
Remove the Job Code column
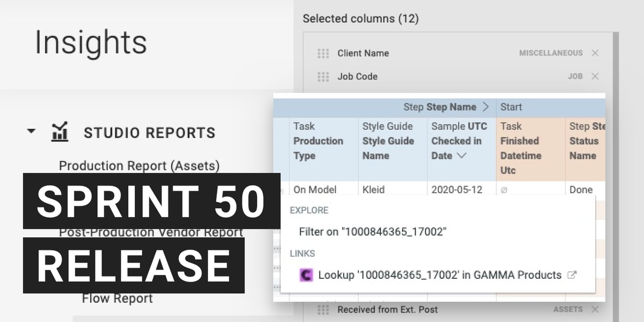point(595,76)
